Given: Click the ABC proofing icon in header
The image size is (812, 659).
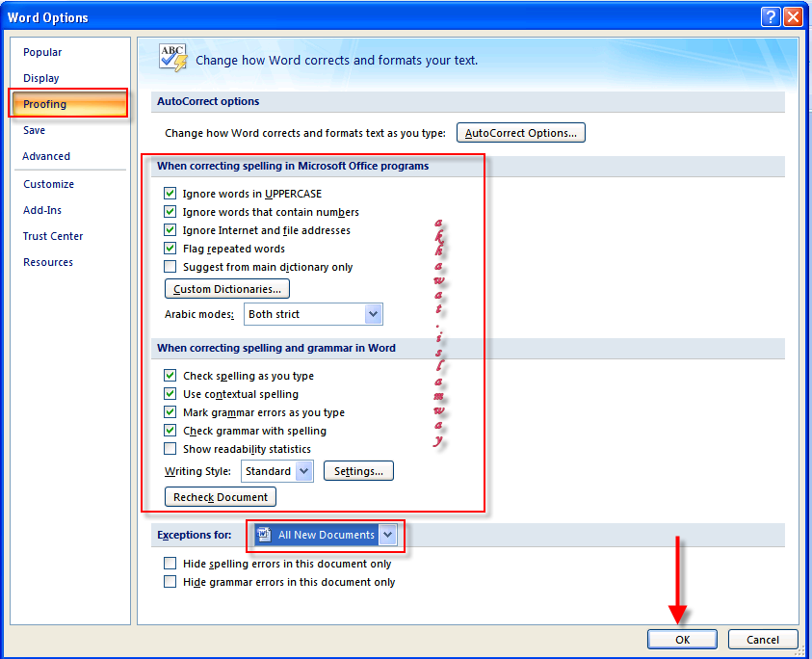Looking at the screenshot, I should 173,58.
